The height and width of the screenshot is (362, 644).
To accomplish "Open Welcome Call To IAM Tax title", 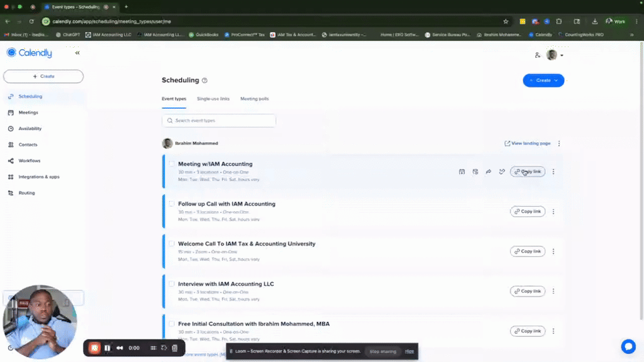I will tap(247, 244).
